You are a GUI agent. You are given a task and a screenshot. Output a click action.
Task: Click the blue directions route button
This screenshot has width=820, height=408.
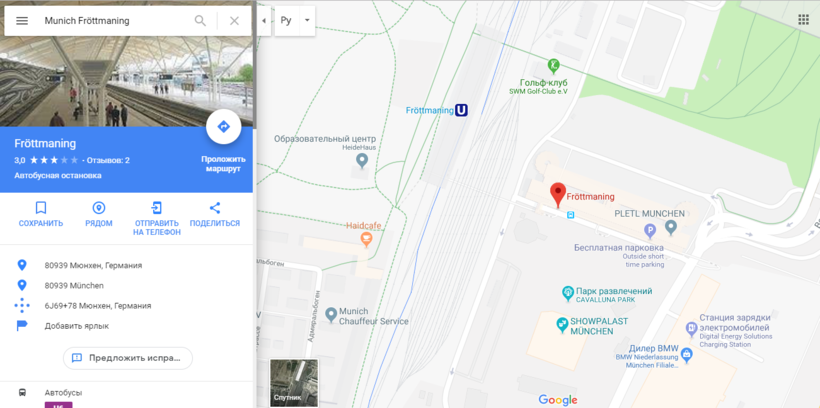click(224, 127)
